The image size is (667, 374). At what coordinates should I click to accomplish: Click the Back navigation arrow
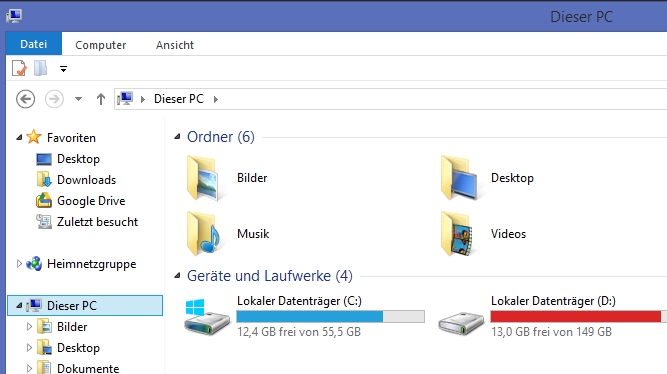[x=26, y=99]
